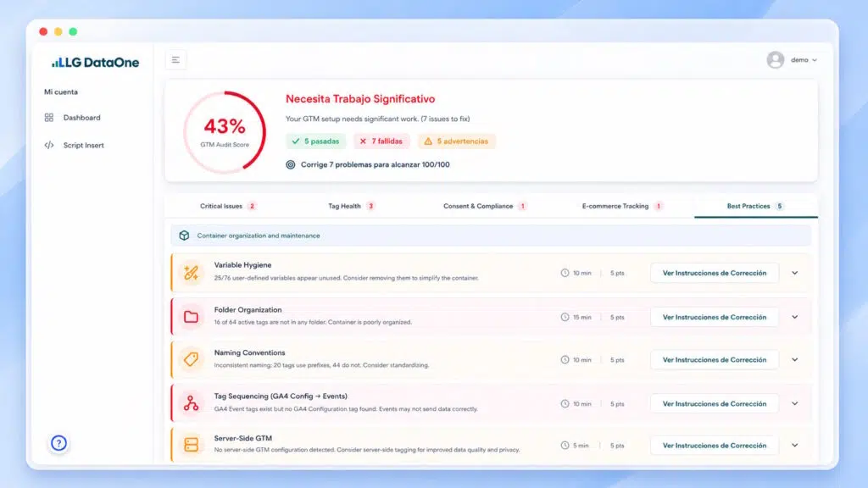Screen dimensions: 868x488
Task: Click the demo user avatar
Action: (x=775, y=60)
